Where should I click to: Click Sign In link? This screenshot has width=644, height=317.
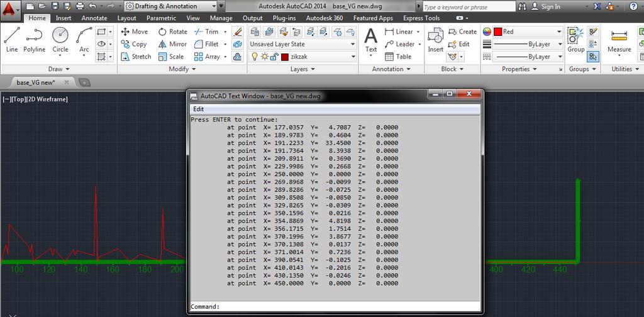[x=550, y=6]
